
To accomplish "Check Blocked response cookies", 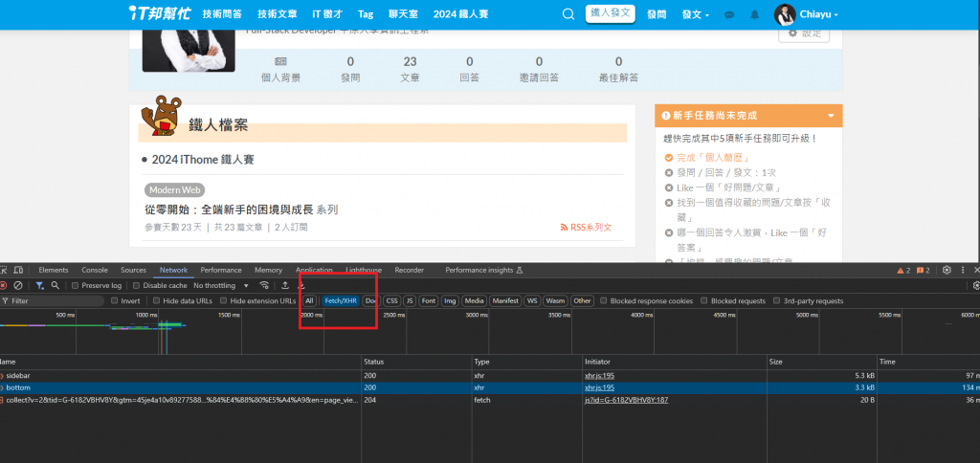I will click(x=604, y=300).
